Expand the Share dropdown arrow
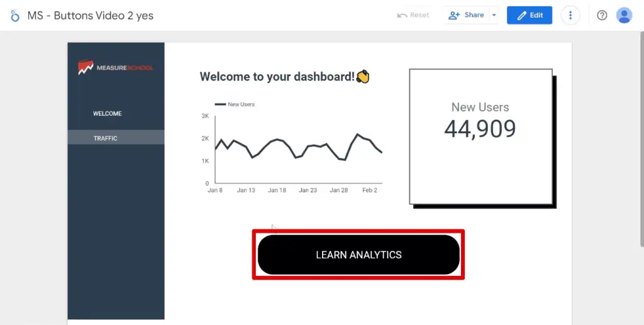The height and width of the screenshot is (325, 644). click(494, 15)
